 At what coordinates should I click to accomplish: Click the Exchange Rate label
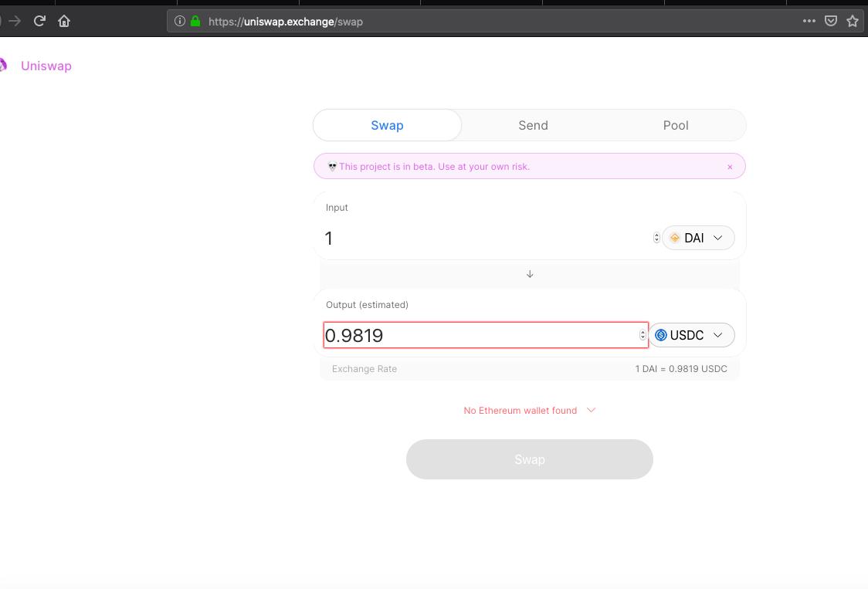[364, 369]
